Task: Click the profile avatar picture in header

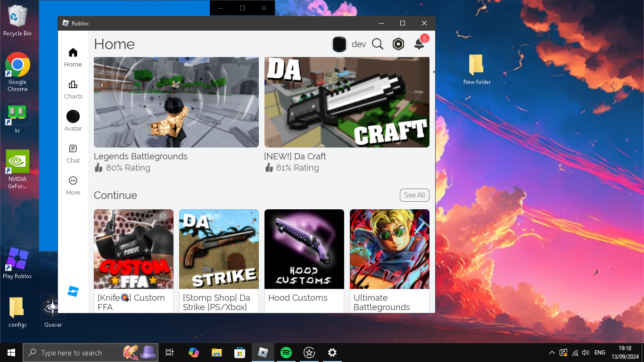Action: point(339,44)
